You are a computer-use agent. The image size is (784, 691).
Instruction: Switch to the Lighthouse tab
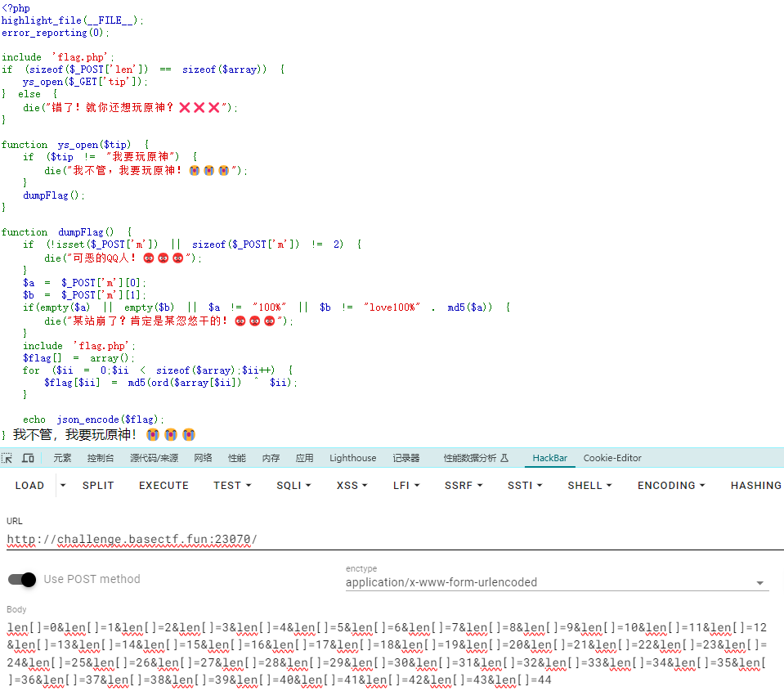[x=353, y=458]
